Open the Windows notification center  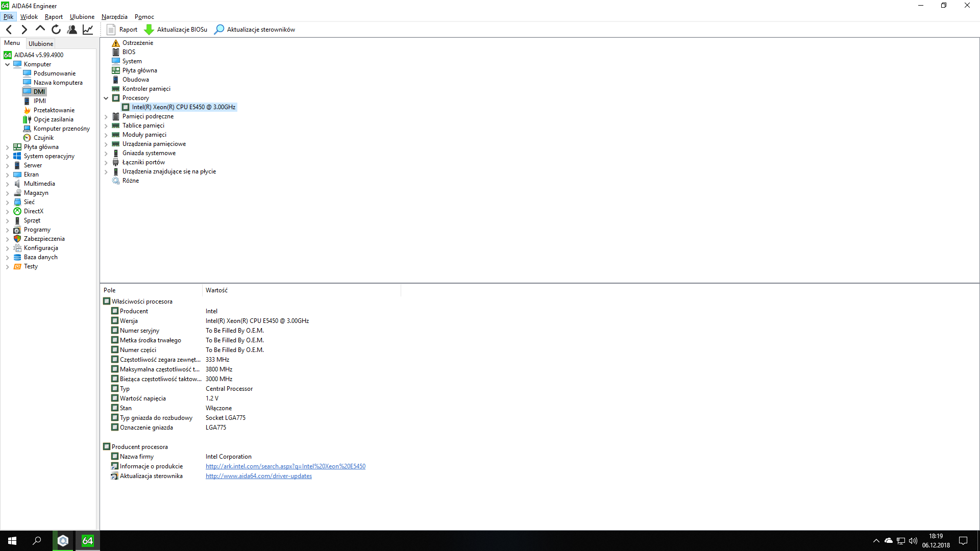click(963, 541)
